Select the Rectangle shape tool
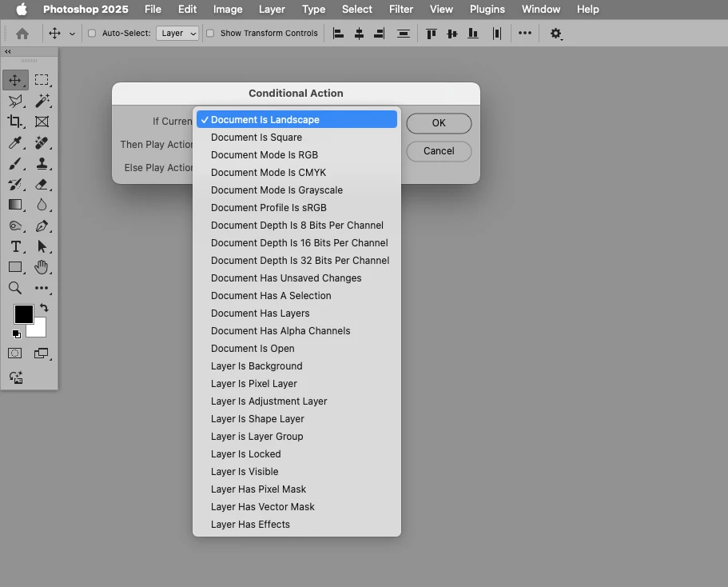The height and width of the screenshot is (587, 728). [15, 267]
